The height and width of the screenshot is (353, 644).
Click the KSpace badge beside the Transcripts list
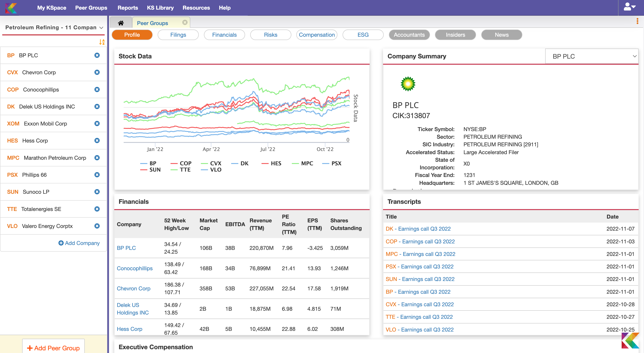tap(630, 340)
